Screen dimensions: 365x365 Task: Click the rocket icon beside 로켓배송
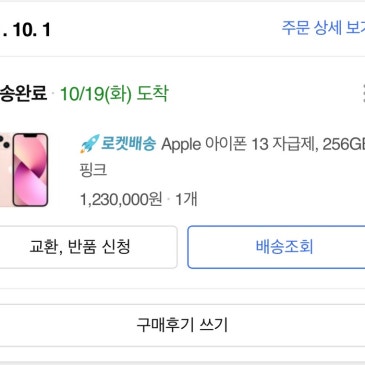point(89,144)
